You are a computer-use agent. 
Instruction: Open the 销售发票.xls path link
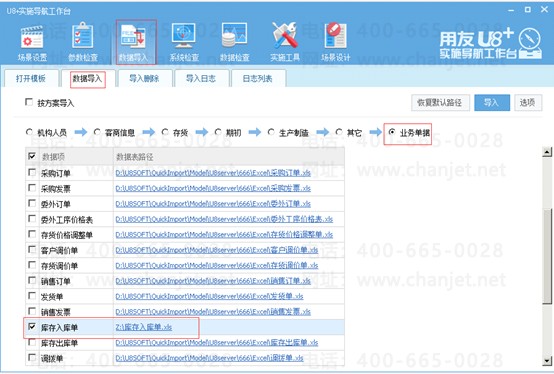tap(213, 311)
